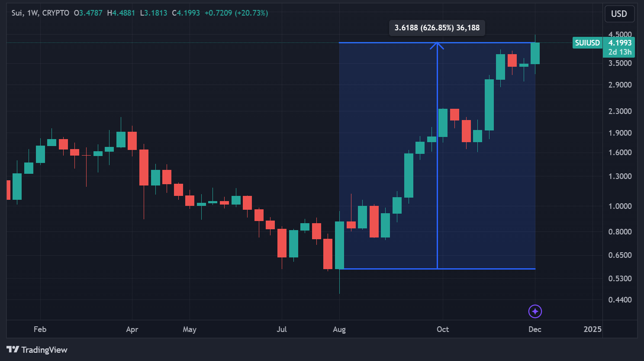Open the TradingView text link
The width and height of the screenshot is (644, 361).
[44, 350]
